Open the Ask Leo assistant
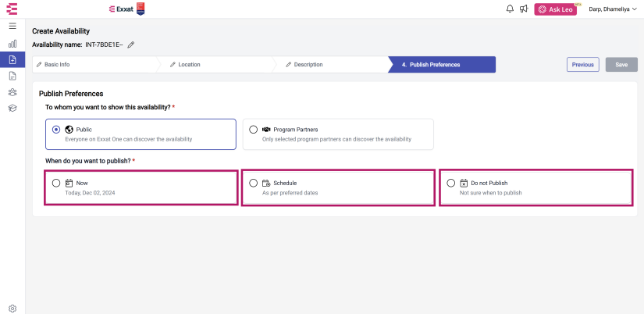This screenshot has width=644, height=314. click(555, 9)
